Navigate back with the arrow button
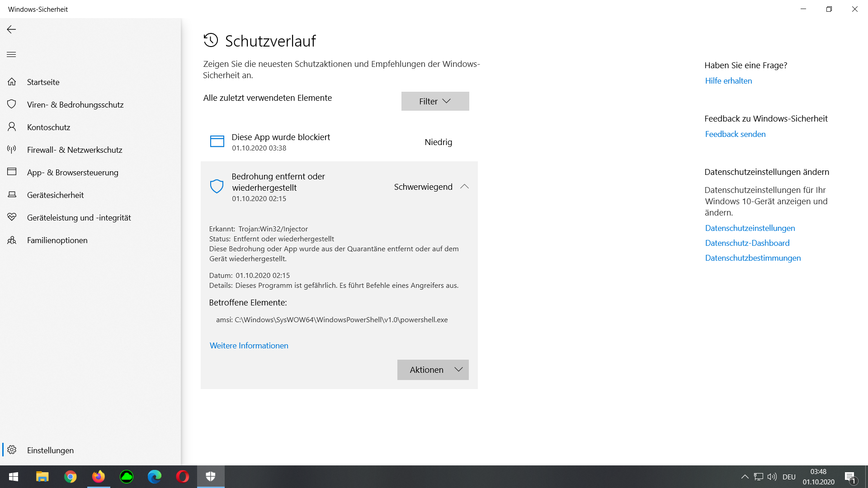 click(x=11, y=29)
